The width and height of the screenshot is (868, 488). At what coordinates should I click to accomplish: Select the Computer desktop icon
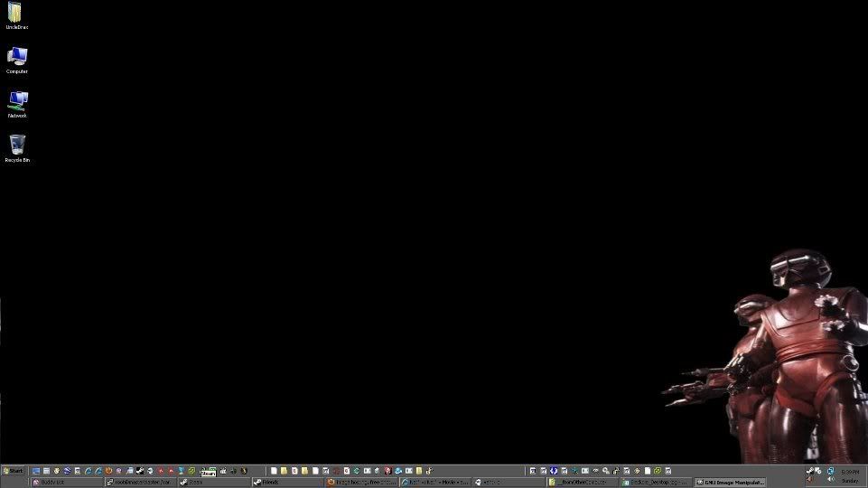point(16,60)
